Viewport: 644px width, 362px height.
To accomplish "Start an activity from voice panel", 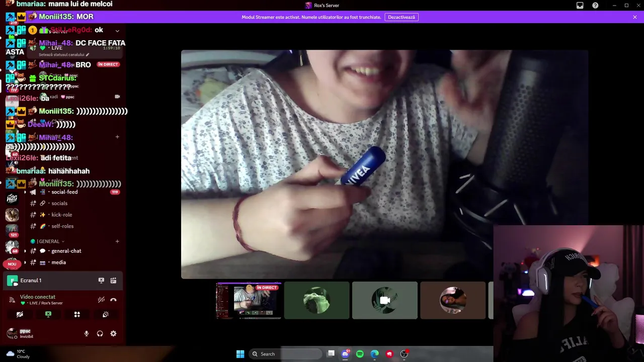I will tap(77, 314).
